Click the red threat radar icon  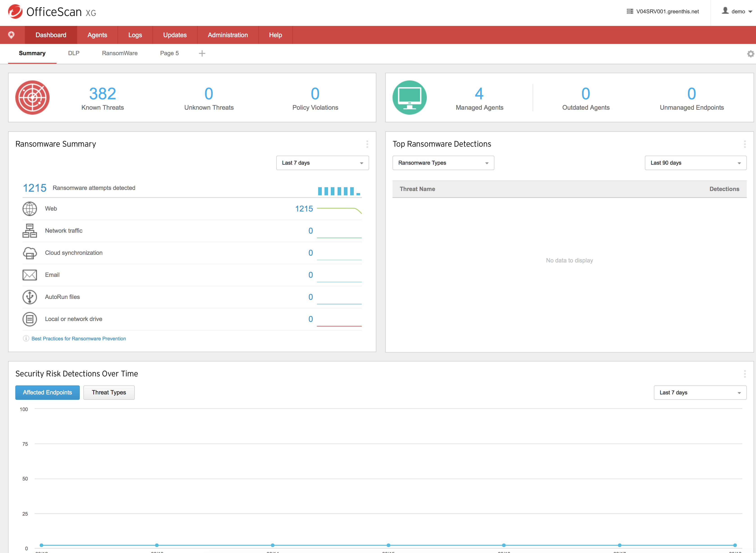pyautogui.click(x=32, y=97)
